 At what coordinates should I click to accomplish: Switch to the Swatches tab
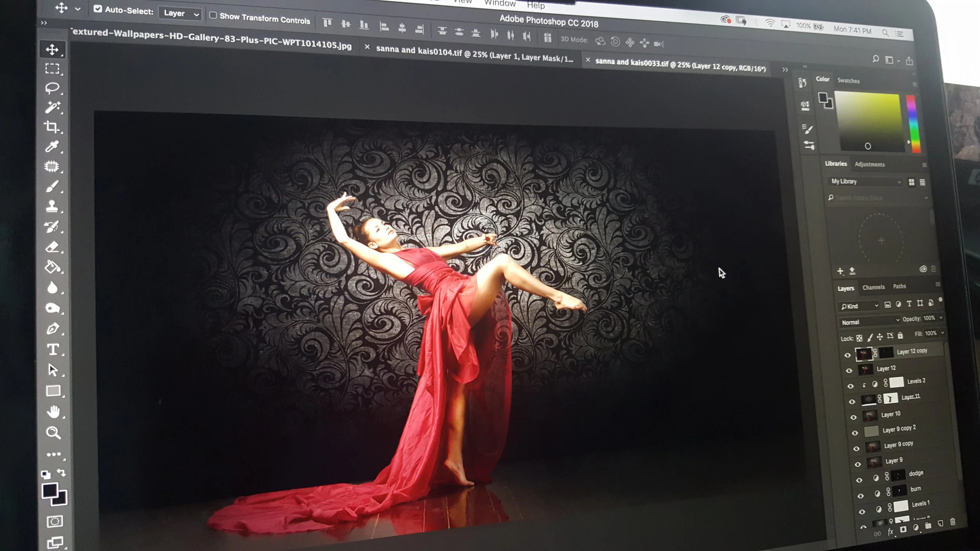848,81
